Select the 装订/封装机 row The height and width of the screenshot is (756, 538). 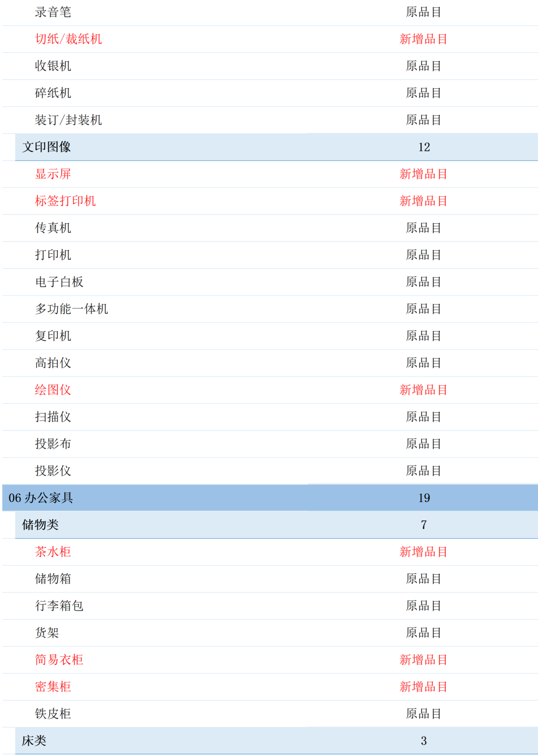pos(68,120)
